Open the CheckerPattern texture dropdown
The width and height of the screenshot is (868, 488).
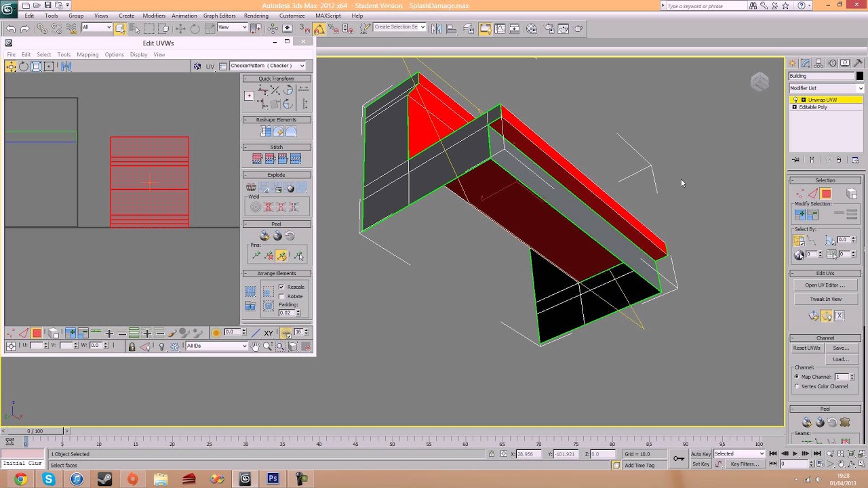[x=267, y=66]
